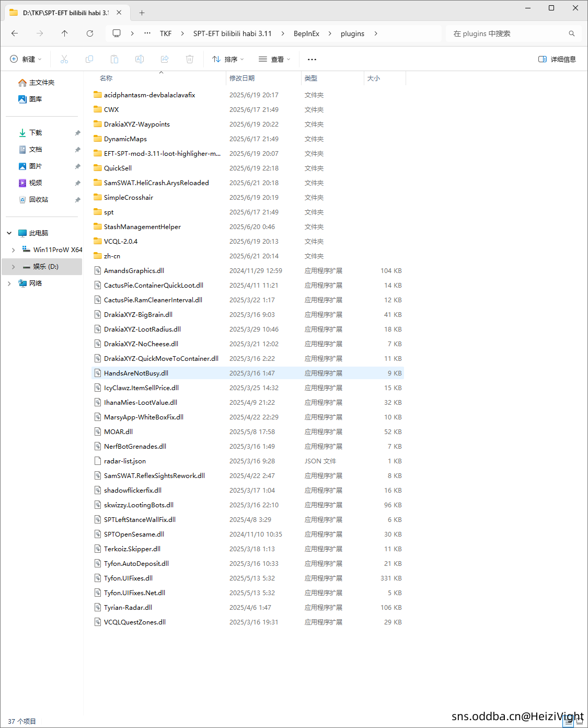Click the Paste toolbar icon

point(114,59)
